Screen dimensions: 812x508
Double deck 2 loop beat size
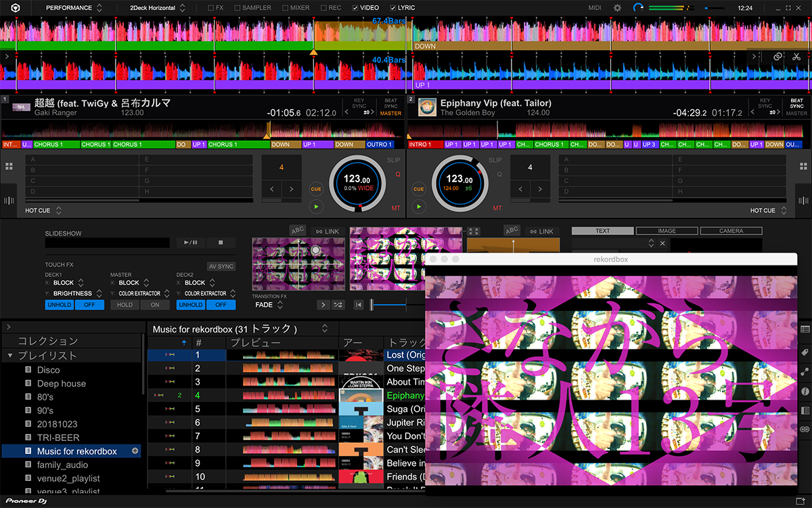540,190
